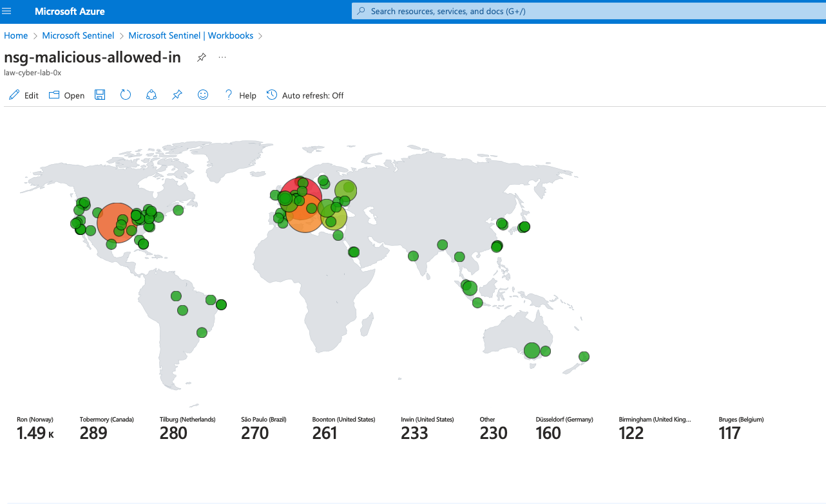
Task: Save the workbook with the floppy disk icon
Action: 100,95
